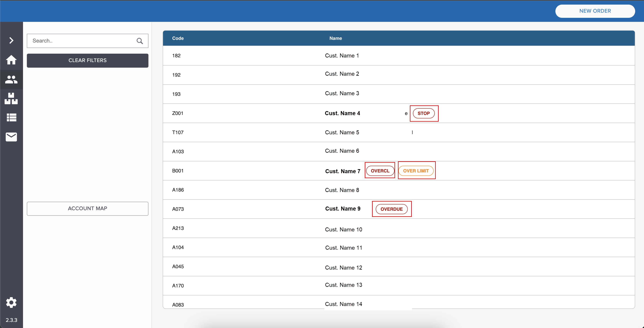The width and height of the screenshot is (644, 328).
Task: Open the Home icon in sidebar
Action: coord(11,60)
